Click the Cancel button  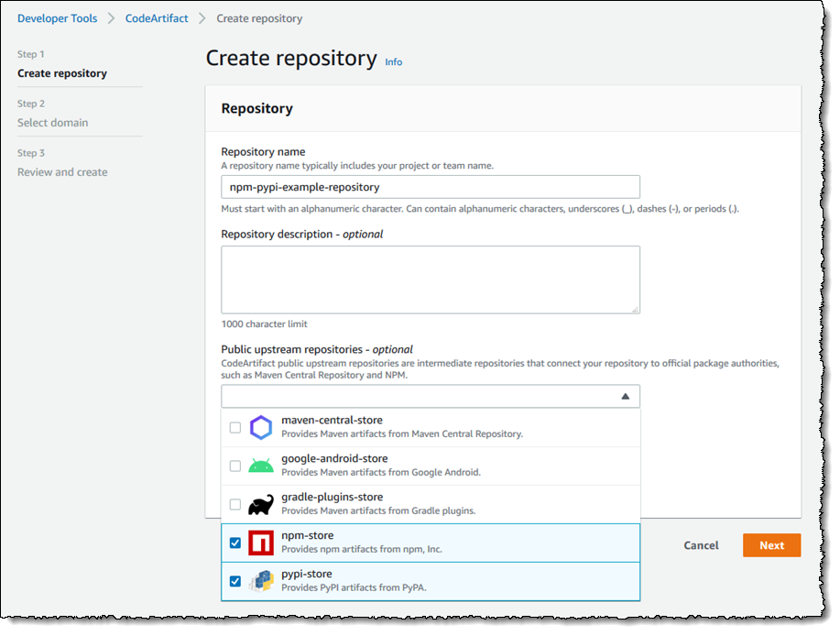tap(701, 545)
